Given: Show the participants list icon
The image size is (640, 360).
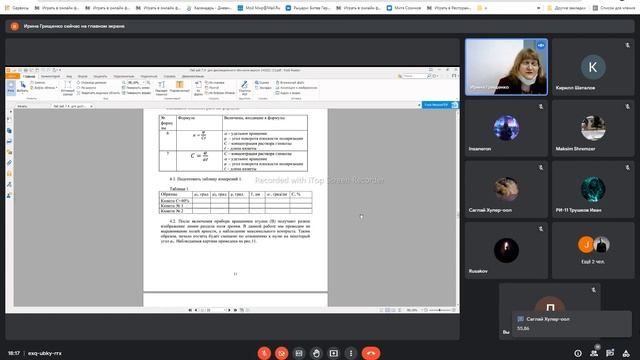Looking at the screenshot, I should click(x=594, y=353).
